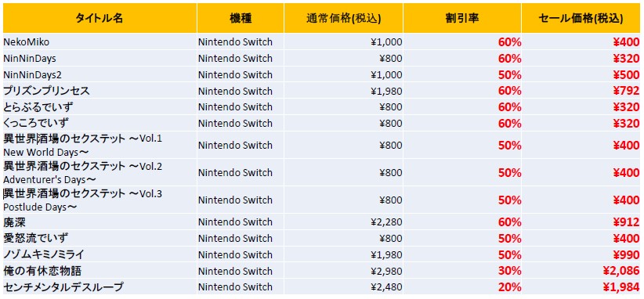Click the セール価格(税込) header cell
This screenshot has width=644, height=299.
581,19
